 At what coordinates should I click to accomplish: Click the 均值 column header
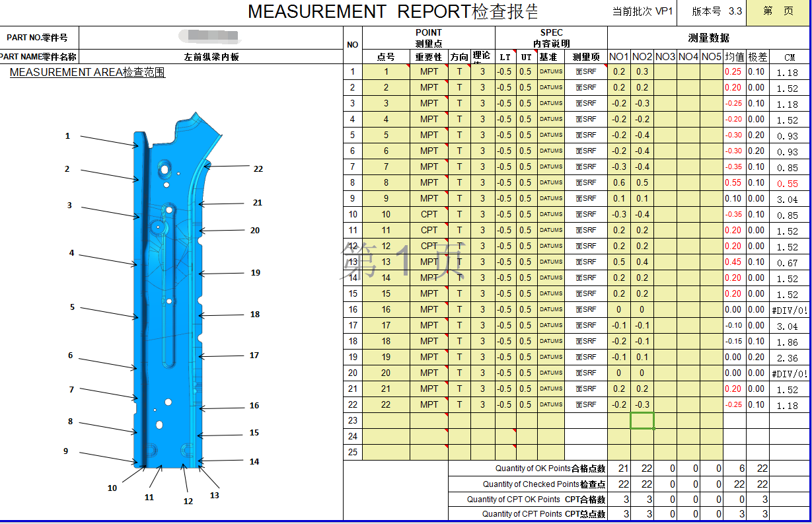(735, 57)
